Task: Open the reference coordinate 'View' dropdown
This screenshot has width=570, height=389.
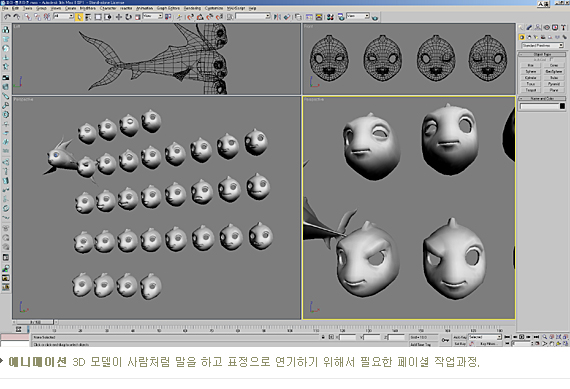Action: coord(153,16)
